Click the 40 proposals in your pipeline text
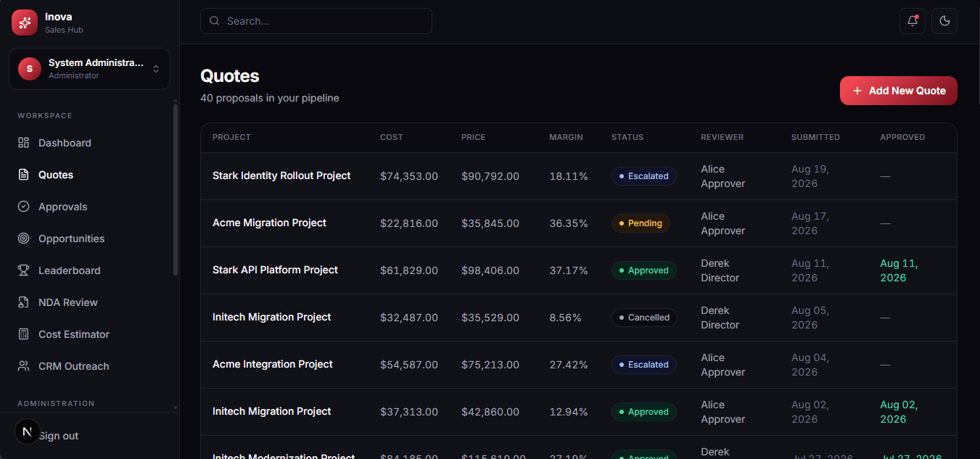980x459 pixels. pyautogui.click(x=270, y=98)
